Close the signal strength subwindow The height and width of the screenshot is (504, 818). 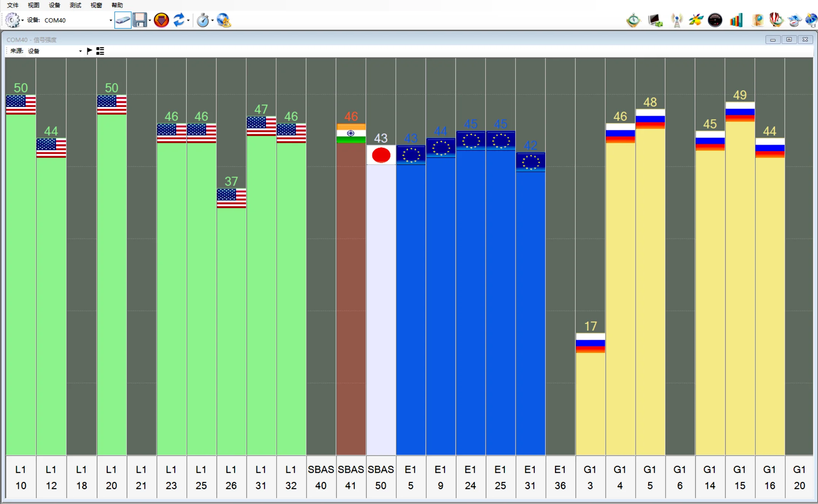pos(805,39)
